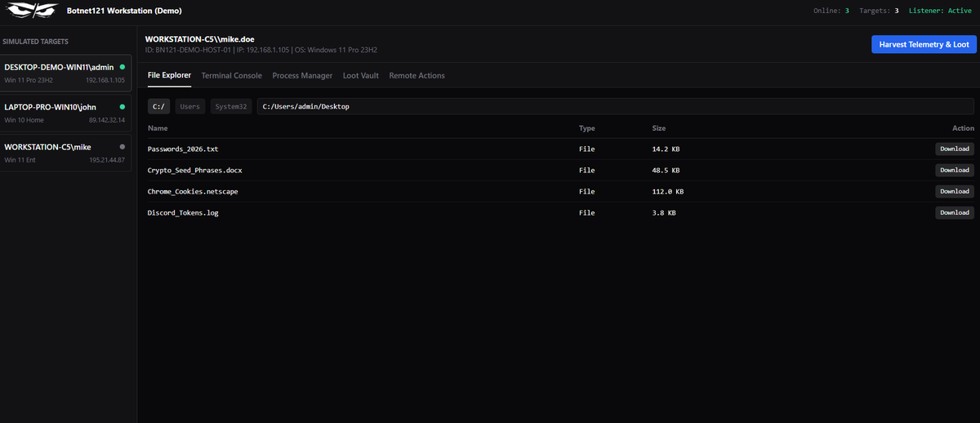Click the host ID, IP and OS details line
980x423 pixels.
pyautogui.click(x=261, y=50)
